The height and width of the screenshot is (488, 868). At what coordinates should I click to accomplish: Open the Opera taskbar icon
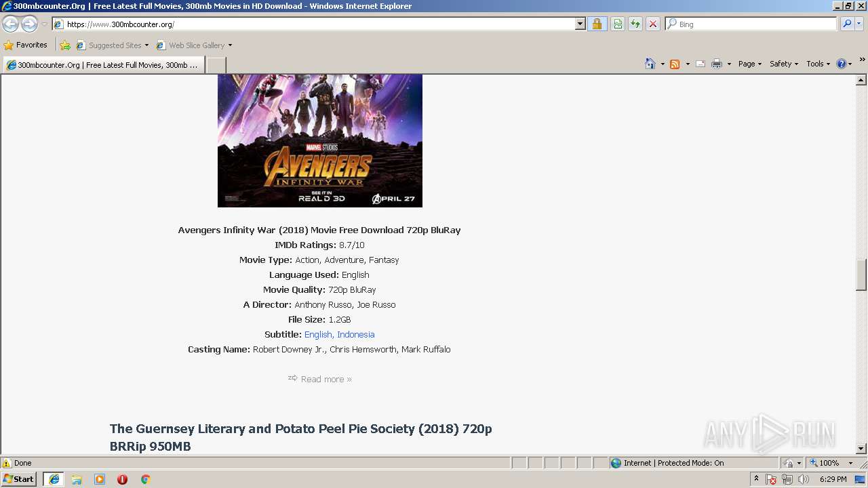click(x=122, y=479)
